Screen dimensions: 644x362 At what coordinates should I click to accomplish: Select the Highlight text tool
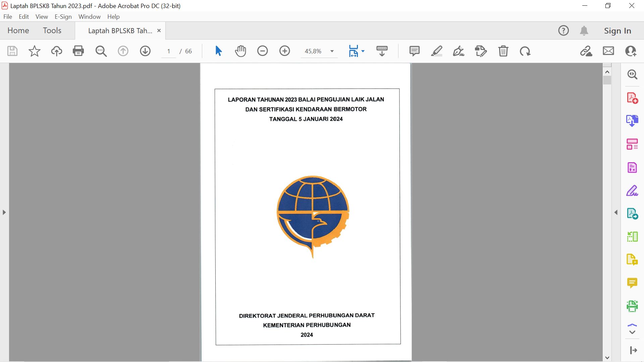pos(436,51)
